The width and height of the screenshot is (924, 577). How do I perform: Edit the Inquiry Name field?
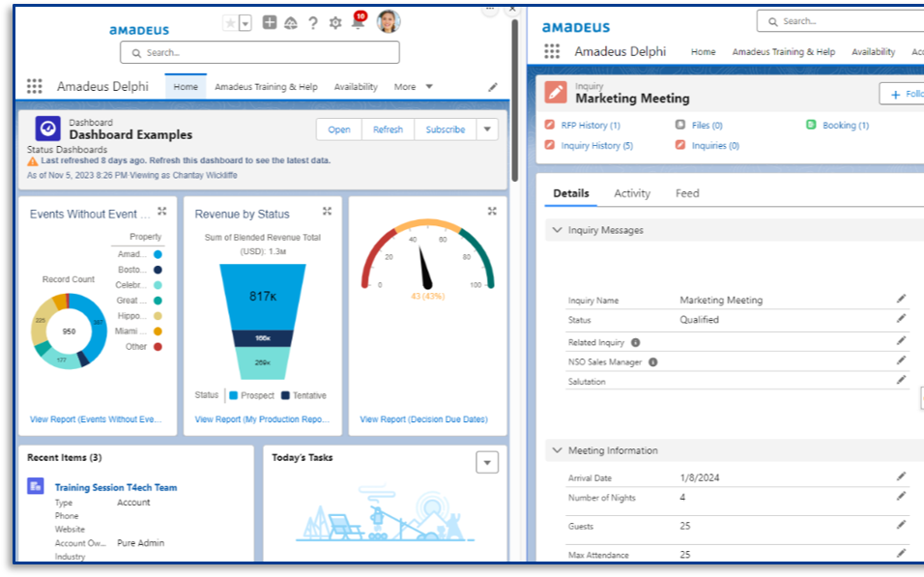click(901, 299)
